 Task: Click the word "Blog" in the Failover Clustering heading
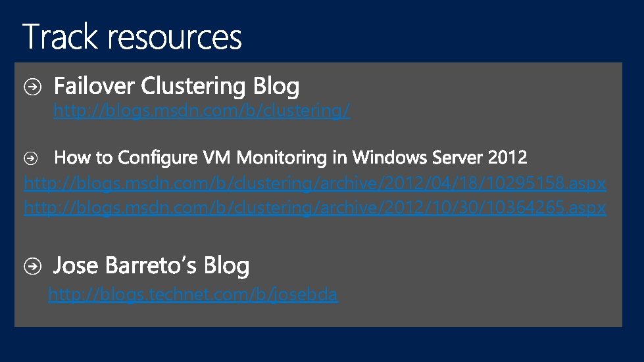(276, 87)
